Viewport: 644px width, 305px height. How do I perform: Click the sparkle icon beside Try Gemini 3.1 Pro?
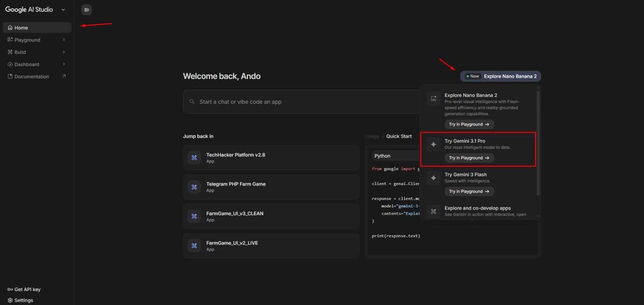pyautogui.click(x=434, y=144)
